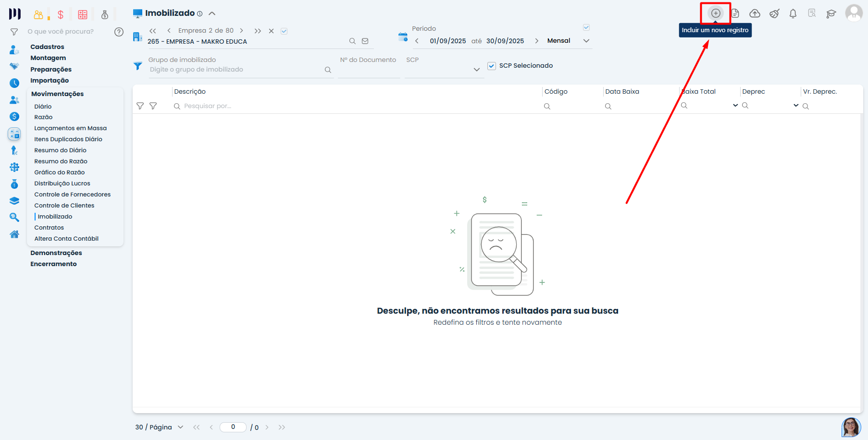The height and width of the screenshot is (440, 868).
Task: Click the broom clean-up icon
Action: (774, 13)
